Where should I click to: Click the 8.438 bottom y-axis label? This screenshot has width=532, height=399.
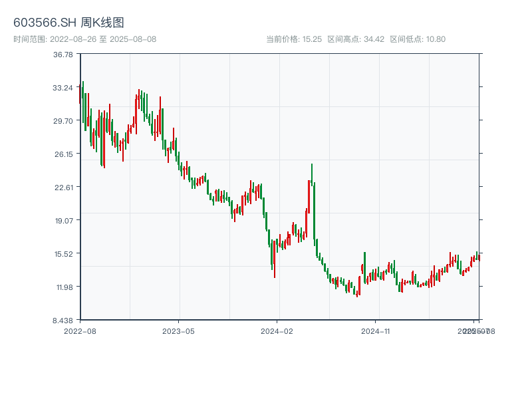tap(63, 321)
